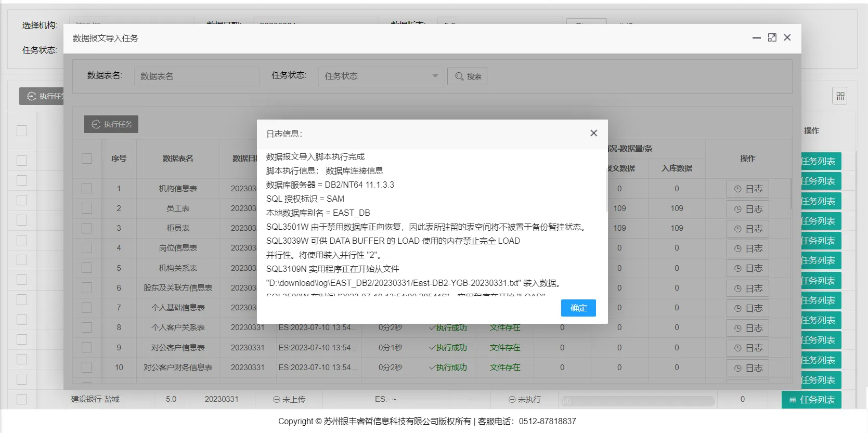
Task: Open 日志 log for the 员工表 row
Action: point(747,209)
